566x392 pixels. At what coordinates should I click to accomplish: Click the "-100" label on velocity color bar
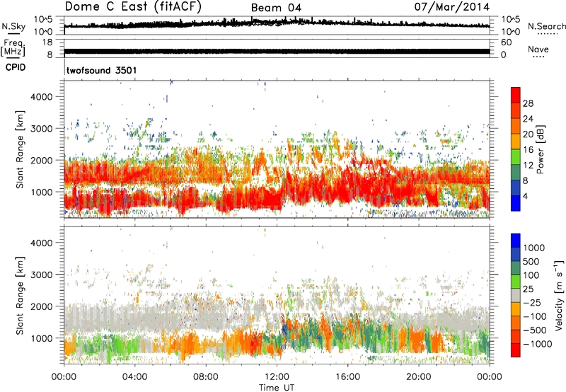point(534,316)
